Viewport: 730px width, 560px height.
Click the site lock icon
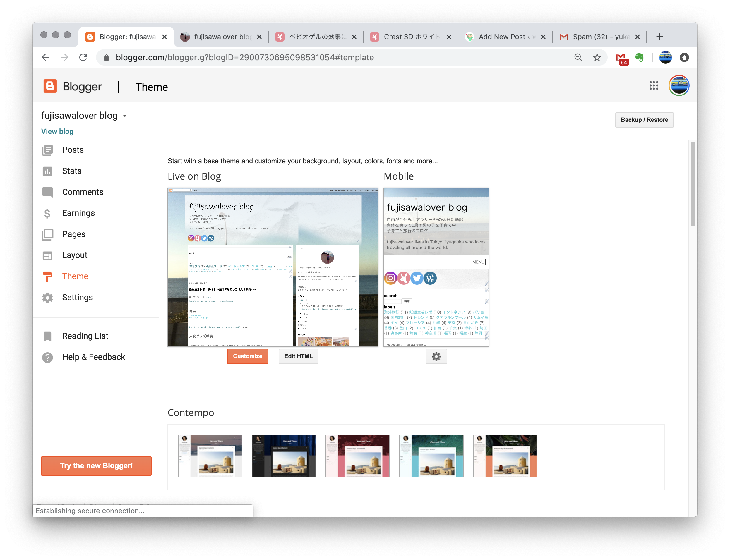click(106, 57)
